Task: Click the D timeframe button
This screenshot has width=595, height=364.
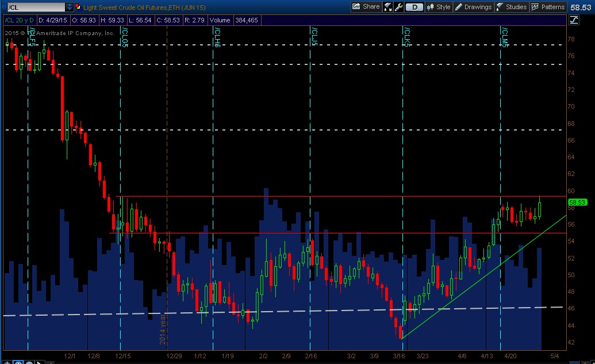Action: coord(414,7)
